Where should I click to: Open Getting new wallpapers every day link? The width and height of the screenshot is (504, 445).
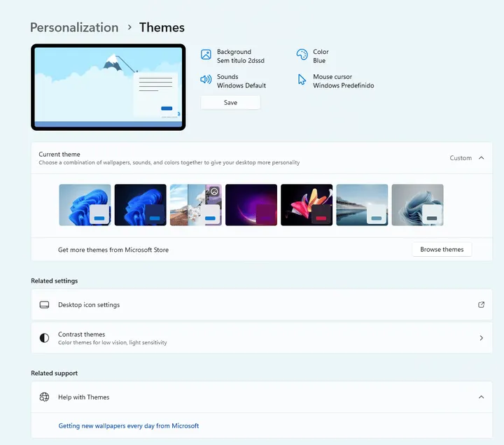tap(128, 425)
